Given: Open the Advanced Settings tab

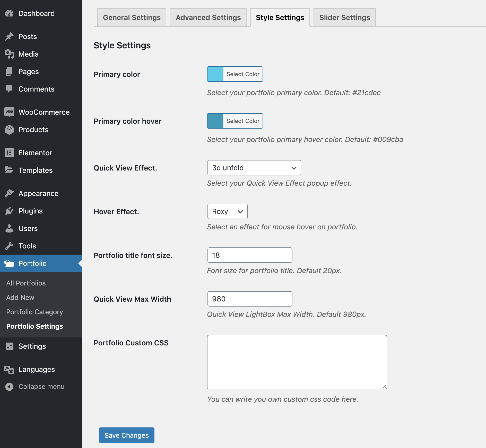Looking at the screenshot, I should [x=208, y=17].
